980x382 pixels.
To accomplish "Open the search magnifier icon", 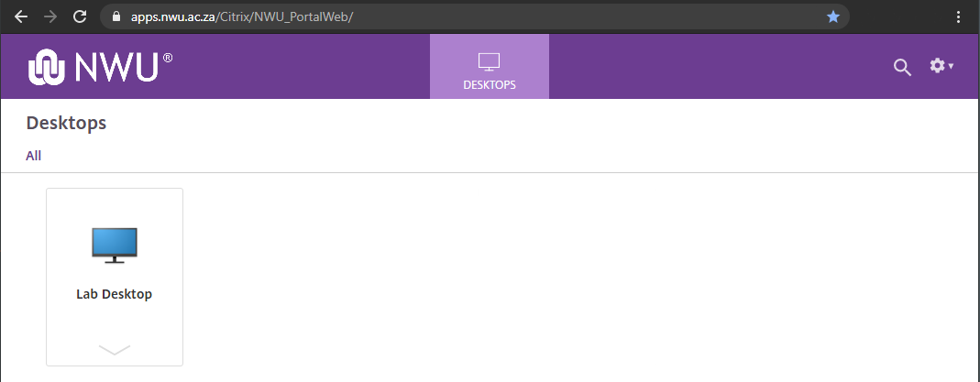I will (902, 67).
